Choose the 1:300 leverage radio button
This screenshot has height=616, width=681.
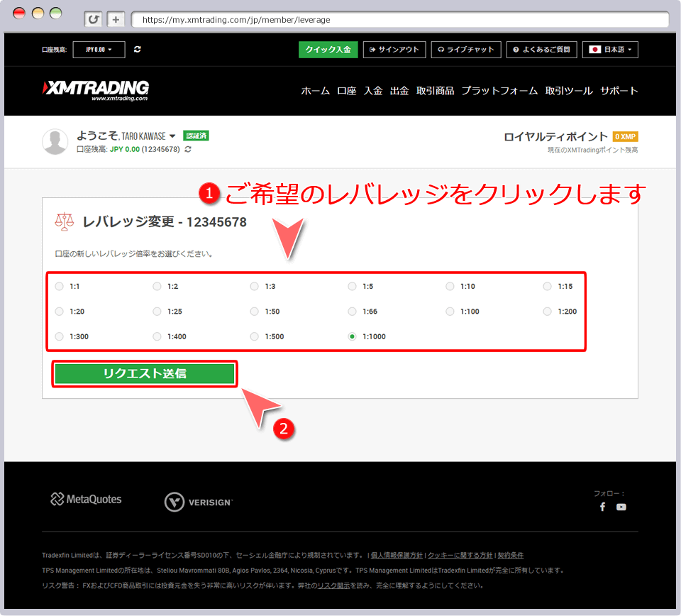[x=60, y=336]
